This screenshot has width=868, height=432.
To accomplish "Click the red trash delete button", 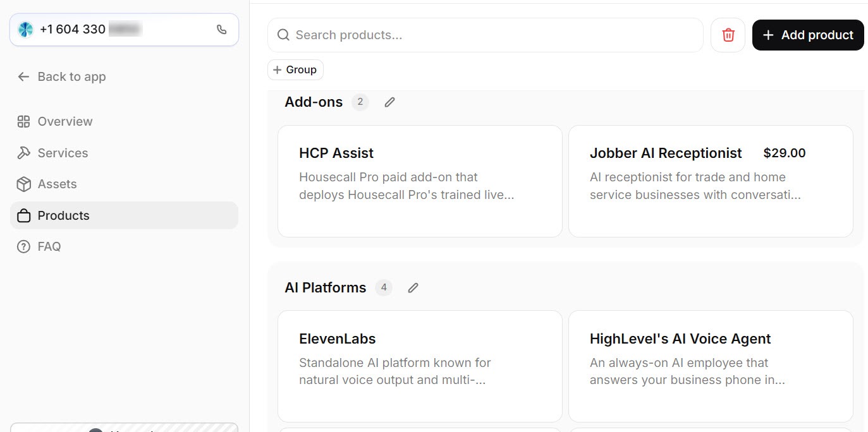I will [x=728, y=35].
